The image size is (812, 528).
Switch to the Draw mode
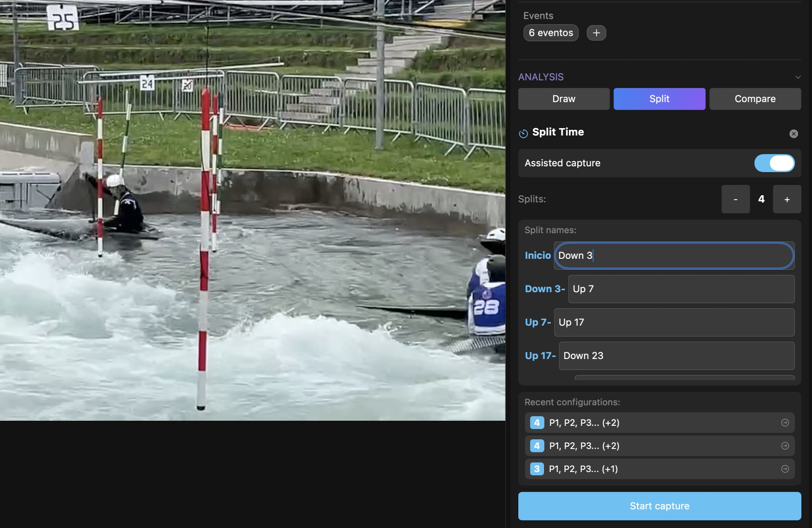click(x=564, y=99)
